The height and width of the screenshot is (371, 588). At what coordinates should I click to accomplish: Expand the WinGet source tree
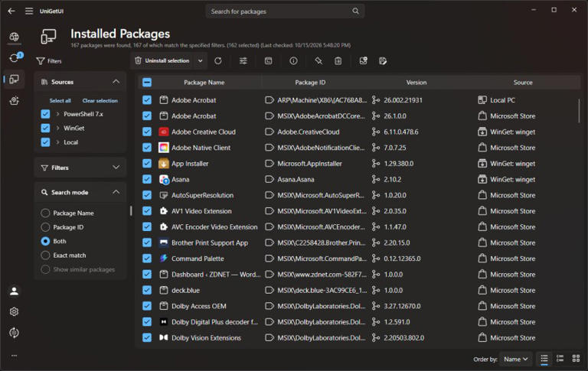click(x=57, y=129)
